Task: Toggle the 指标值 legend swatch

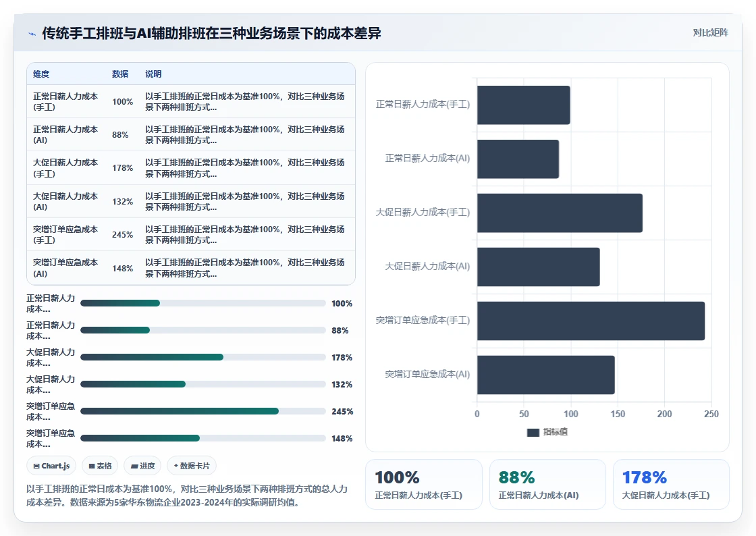Action: [533, 432]
